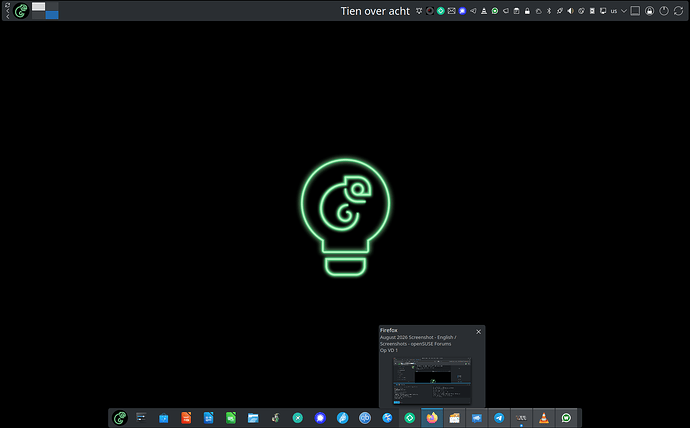The image size is (690, 428).
Task: Open the blue feather app in the dock
Action: click(x=342, y=418)
